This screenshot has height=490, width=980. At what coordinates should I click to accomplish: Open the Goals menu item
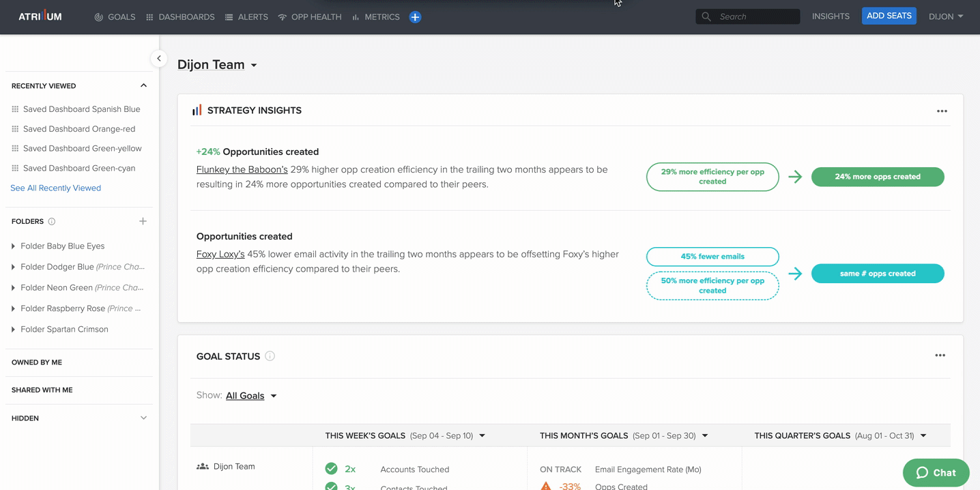pyautogui.click(x=115, y=17)
